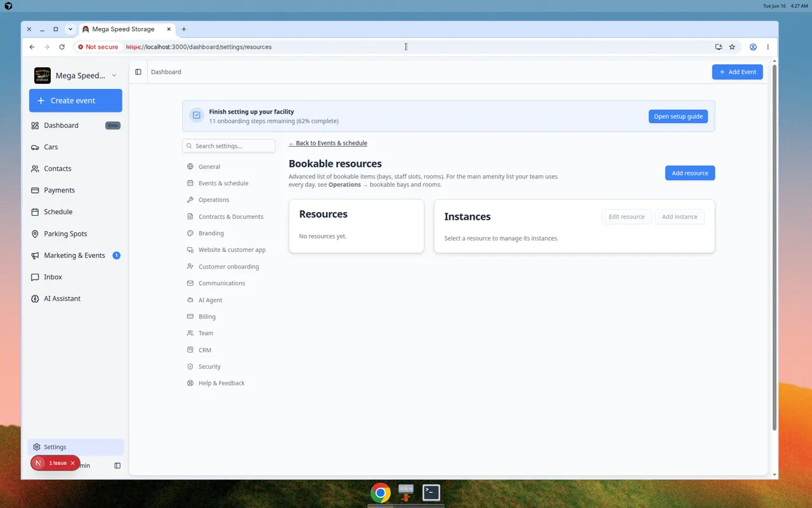Click the Marketing & Events notification badge

[116, 255]
